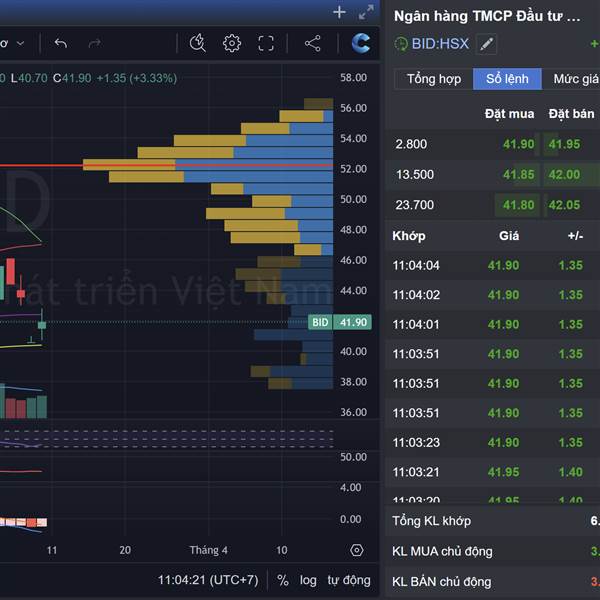This screenshot has width=600, height=600.
Task: Click bid volume 13.500
Action: click(x=415, y=174)
